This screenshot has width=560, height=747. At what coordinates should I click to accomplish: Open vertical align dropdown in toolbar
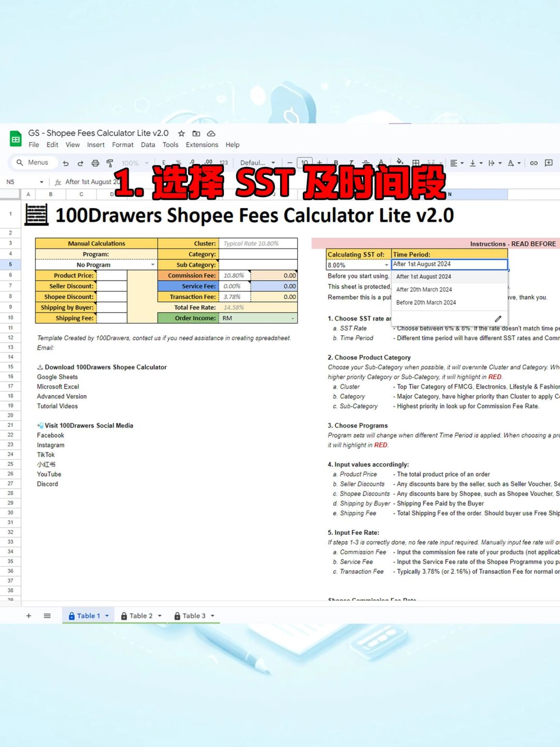pos(475,163)
